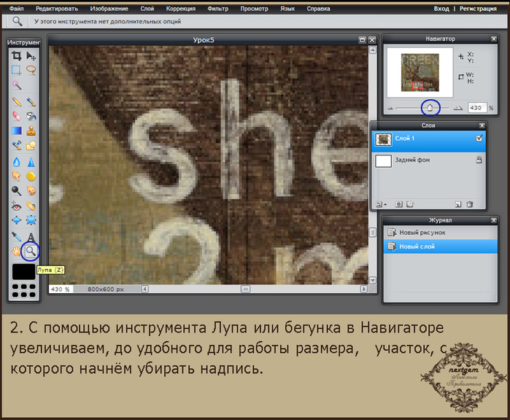Select the Red Eye Reduction tool
This screenshot has width=510, height=420.
(x=16, y=206)
